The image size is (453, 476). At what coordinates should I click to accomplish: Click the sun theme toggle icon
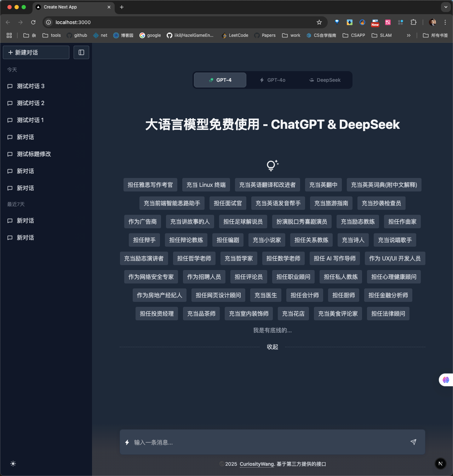click(x=13, y=464)
